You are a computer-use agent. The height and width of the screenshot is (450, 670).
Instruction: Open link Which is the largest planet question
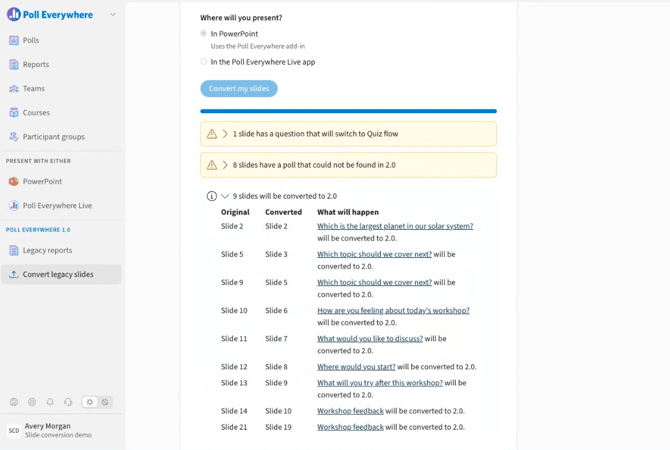tap(395, 226)
